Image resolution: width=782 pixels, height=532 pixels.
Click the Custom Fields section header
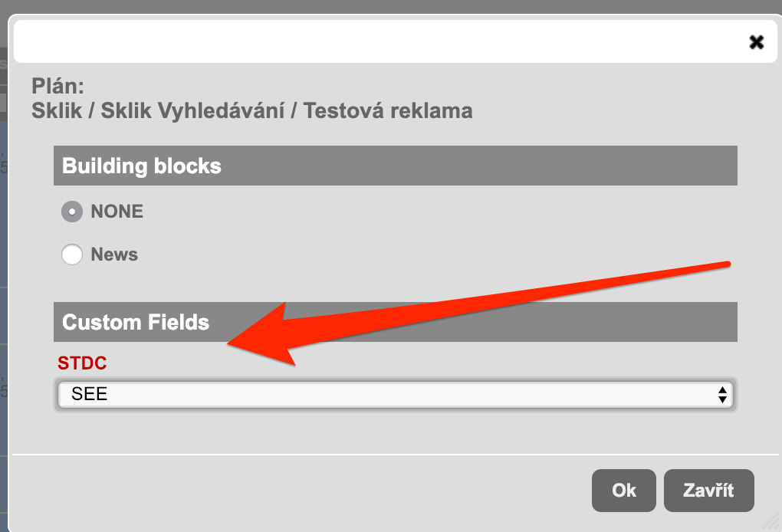click(x=395, y=322)
